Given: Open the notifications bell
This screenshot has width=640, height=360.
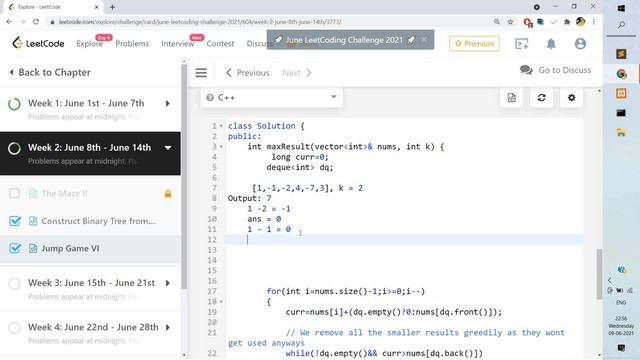Looking at the screenshot, I should tap(551, 44).
